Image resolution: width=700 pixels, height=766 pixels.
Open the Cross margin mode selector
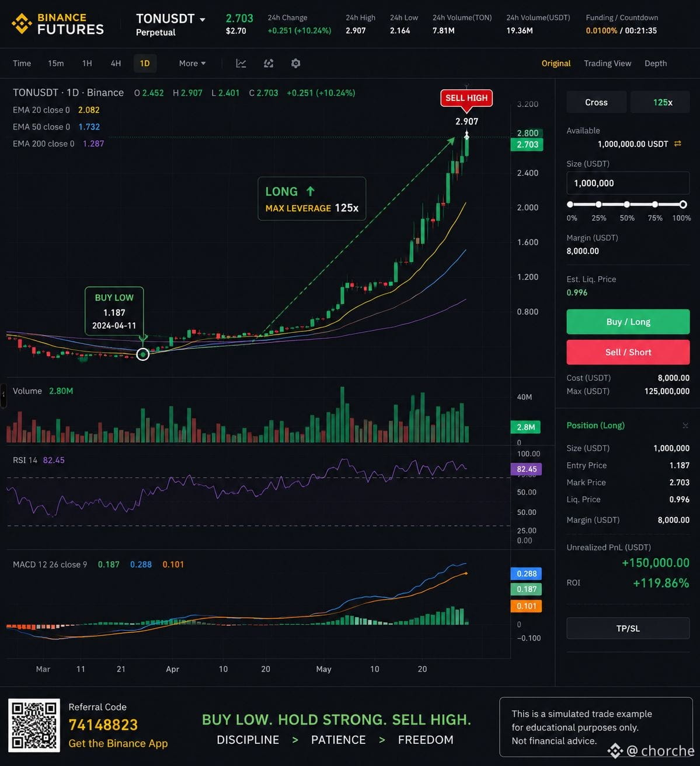(596, 102)
